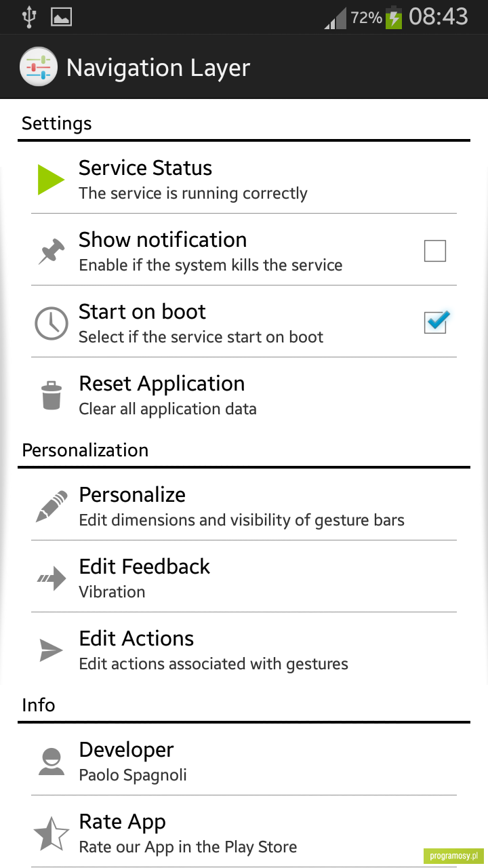Tap the paper plane Edit Actions icon
488x868 pixels.
52,650
